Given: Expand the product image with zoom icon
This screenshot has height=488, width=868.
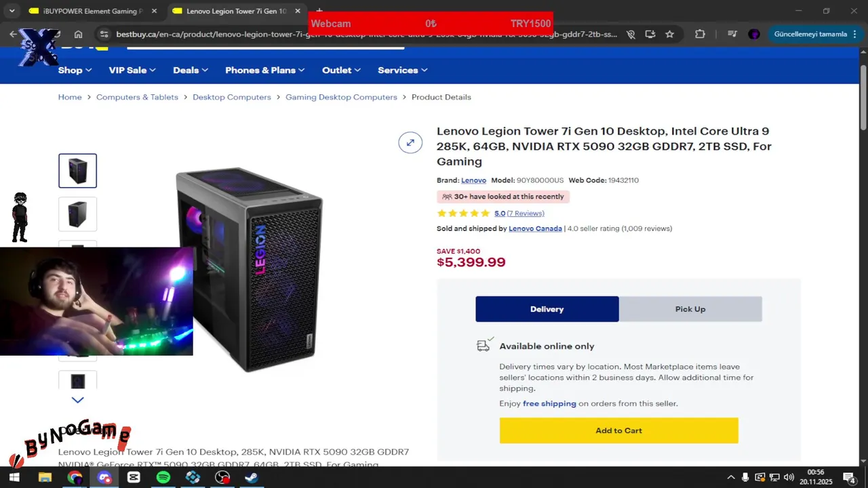Looking at the screenshot, I should point(410,142).
